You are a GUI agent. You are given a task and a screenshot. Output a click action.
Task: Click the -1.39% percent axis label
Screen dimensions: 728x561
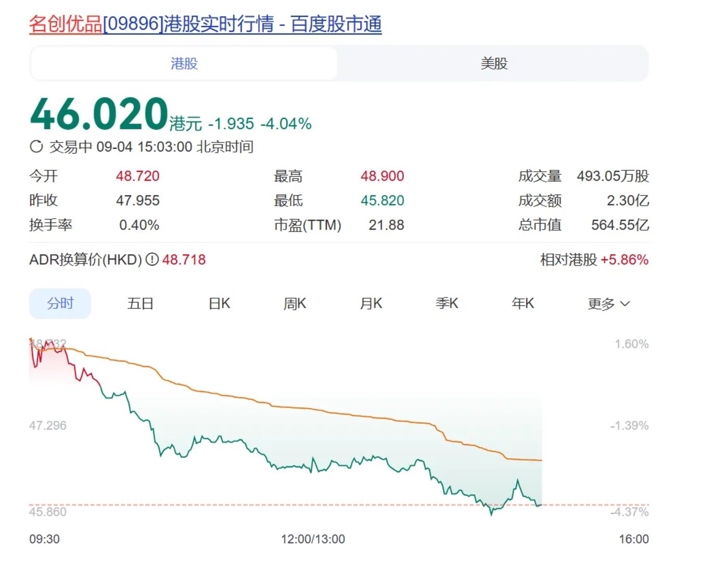click(x=630, y=426)
